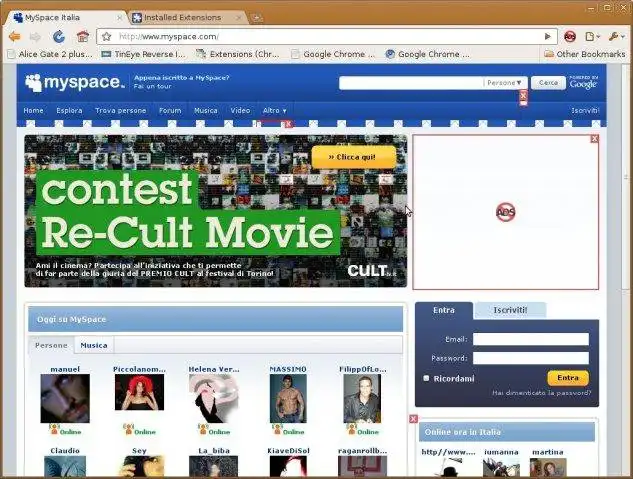The image size is (633, 479).
Task: Bookmark this page with star icon
Action: [107, 37]
